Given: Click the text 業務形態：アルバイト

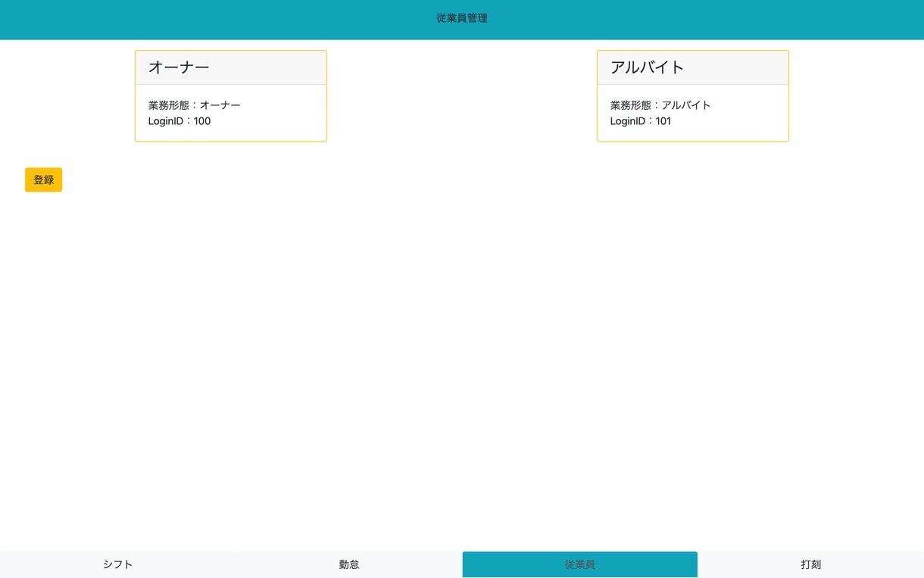Looking at the screenshot, I should coord(660,105).
